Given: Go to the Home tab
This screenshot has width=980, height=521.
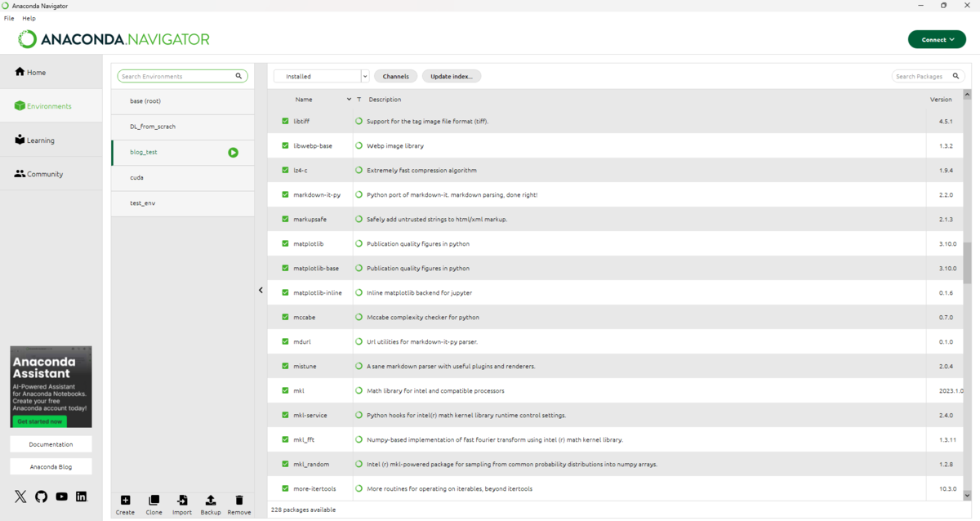Looking at the screenshot, I should (51, 72).
